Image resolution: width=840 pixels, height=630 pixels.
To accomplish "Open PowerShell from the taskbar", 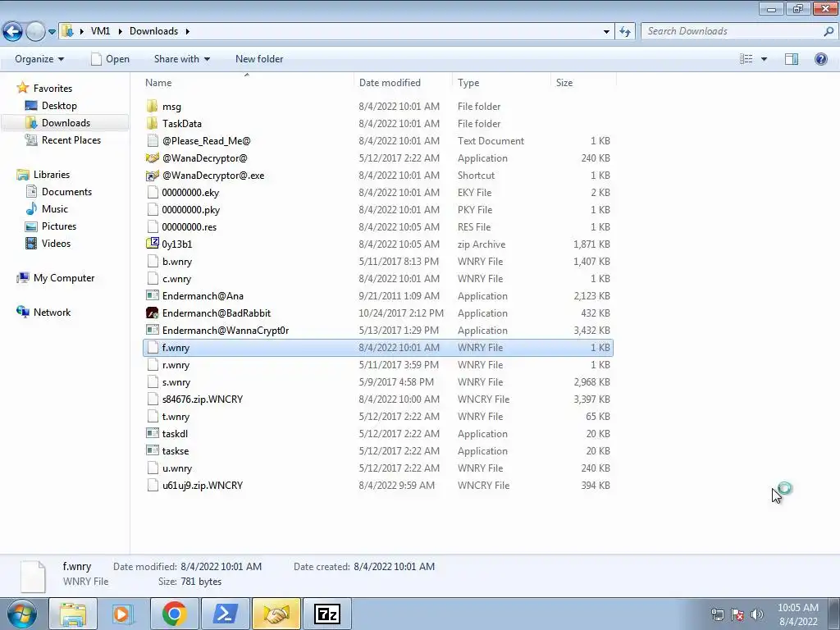I will tap(225, 614).
